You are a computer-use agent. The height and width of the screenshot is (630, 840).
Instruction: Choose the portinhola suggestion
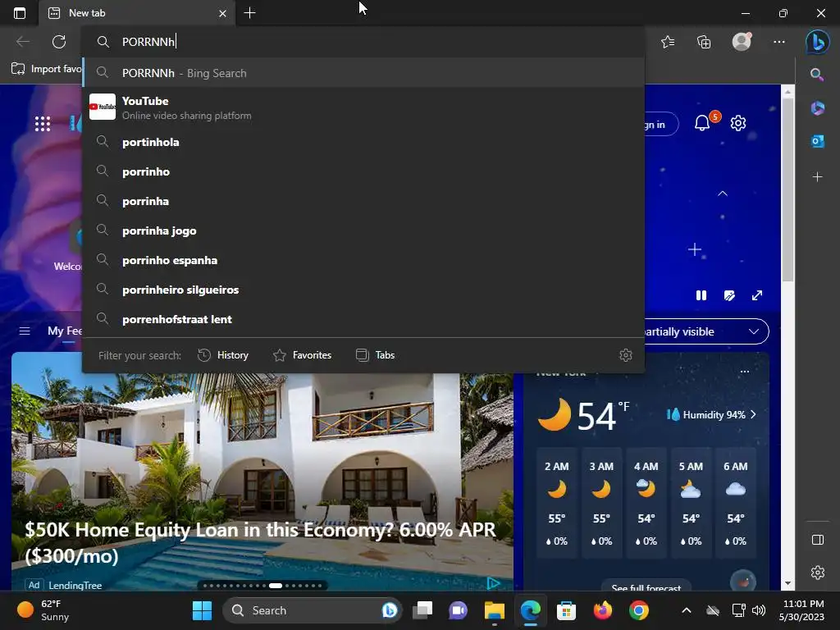point(363,142)
